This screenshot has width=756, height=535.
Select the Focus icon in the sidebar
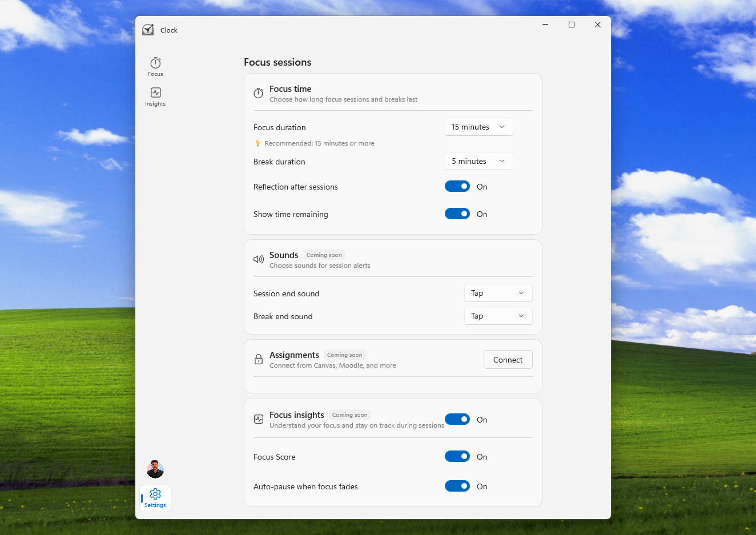(x=155, y=66)
